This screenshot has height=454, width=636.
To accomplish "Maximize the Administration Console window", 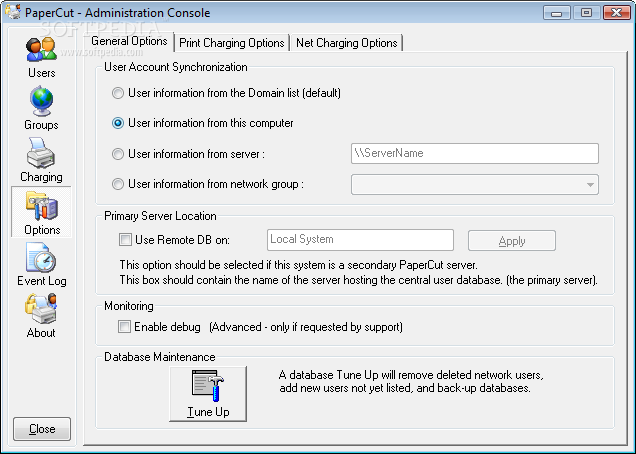I will (x=586, y=13).
